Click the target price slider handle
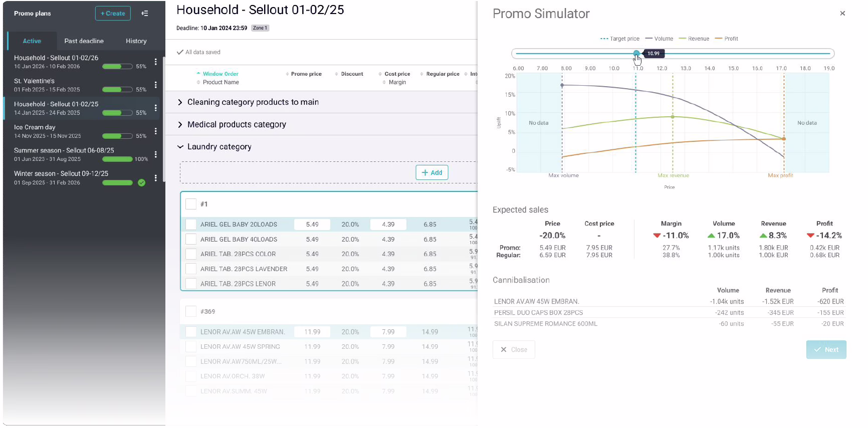This screenshot has width=868, height=428. (x=636, y=53)
